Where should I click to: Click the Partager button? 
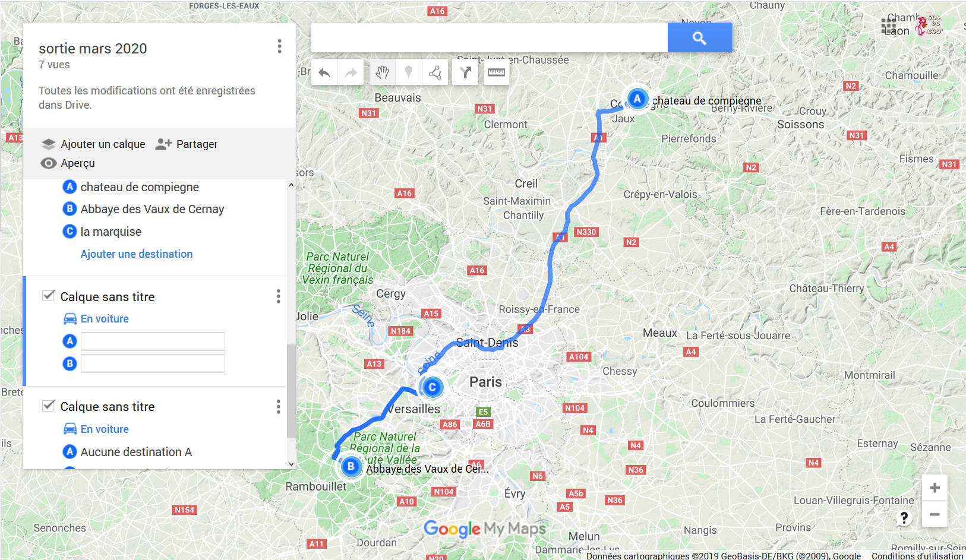[x=187, y=144]
